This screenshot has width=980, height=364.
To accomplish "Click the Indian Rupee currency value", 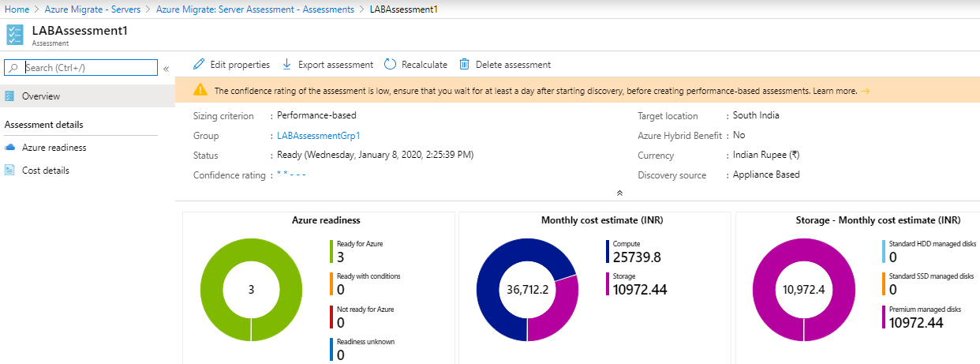I will 766,155.
